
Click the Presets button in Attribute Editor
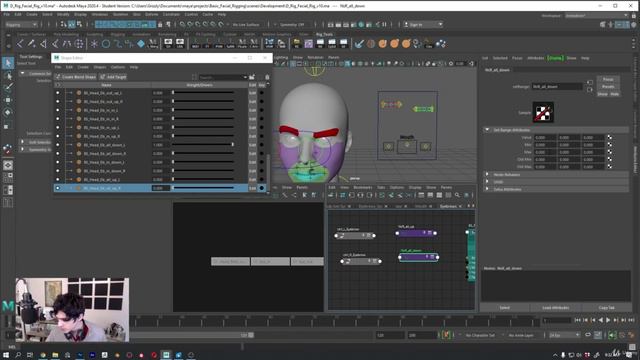(608, 87)
